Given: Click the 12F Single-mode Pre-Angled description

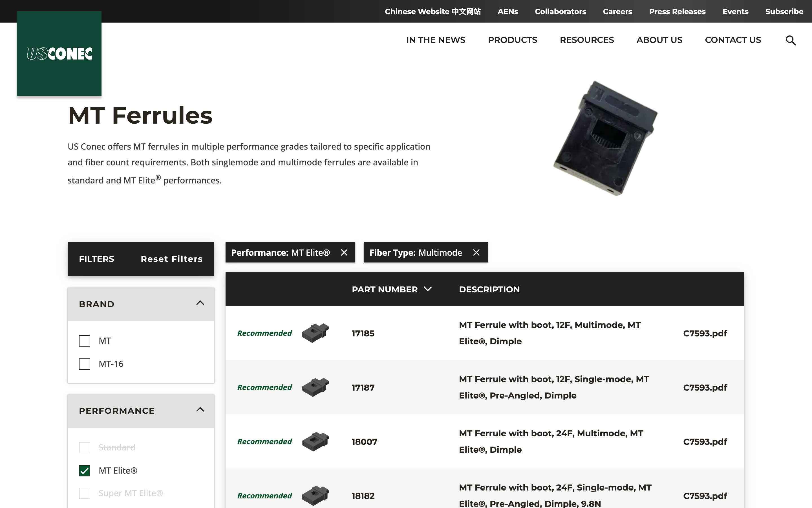Looking at the screenshot, I should [x=554, y=387].
